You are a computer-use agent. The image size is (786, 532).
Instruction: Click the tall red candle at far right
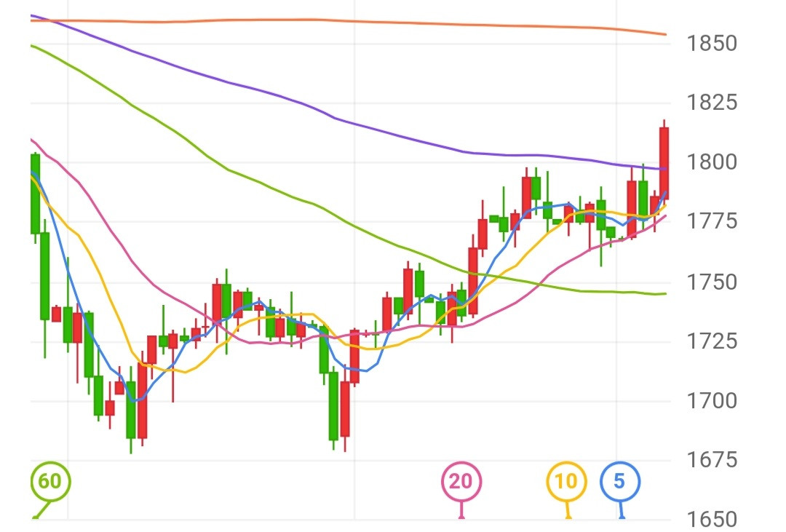click(664, 162)
